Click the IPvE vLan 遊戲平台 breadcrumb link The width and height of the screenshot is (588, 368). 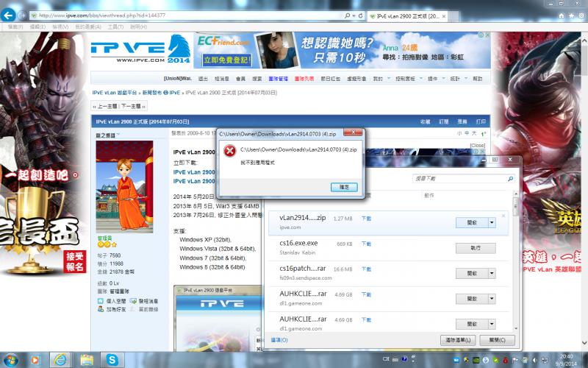click(115, 93)
